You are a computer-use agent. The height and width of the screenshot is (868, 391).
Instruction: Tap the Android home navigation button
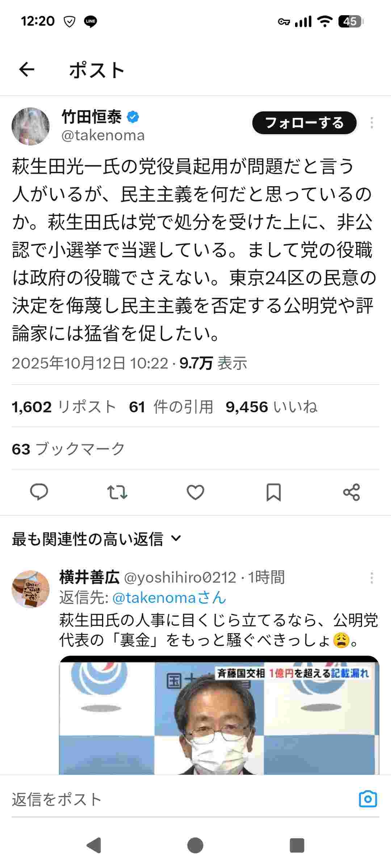[195, 845]
